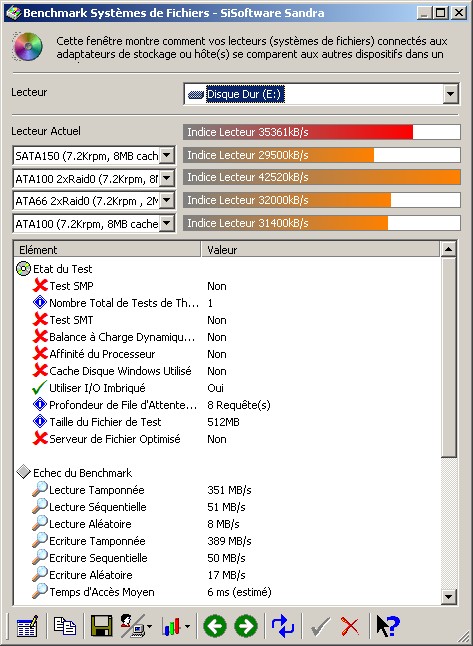The height and width of the screenshot is (646, 473).
Task: Click the grey checkmark OK icon
Action: [x=320, y=627]
